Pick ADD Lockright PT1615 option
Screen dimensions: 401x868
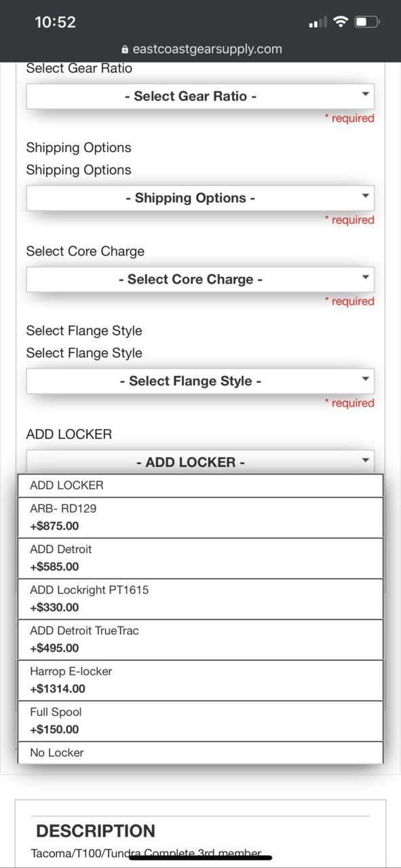pos(200,599)
